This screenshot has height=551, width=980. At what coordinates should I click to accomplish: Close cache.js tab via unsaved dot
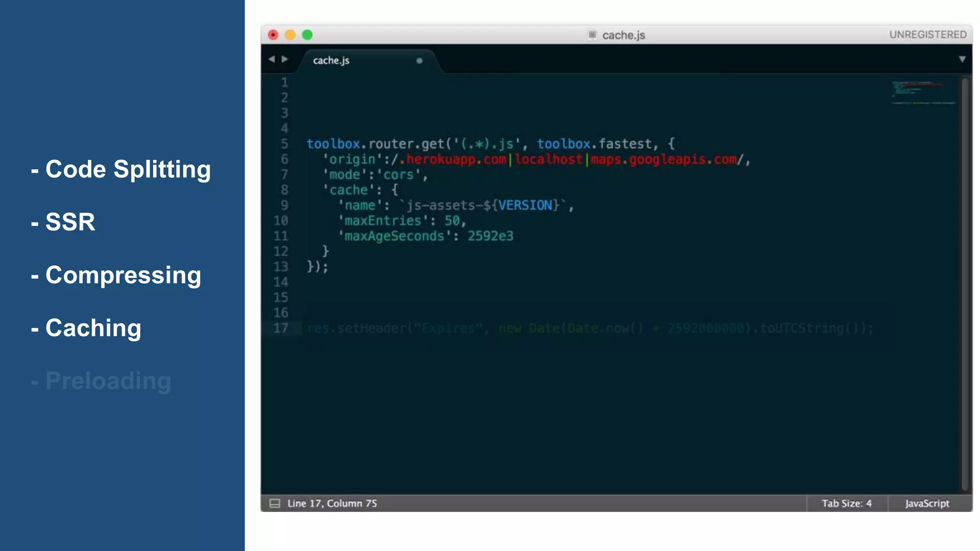coord(419,61)
